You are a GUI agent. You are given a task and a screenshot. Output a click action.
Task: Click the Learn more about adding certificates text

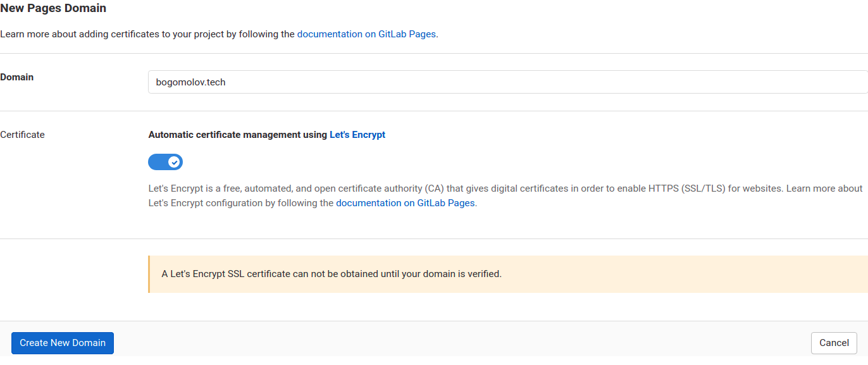point(147,34)
